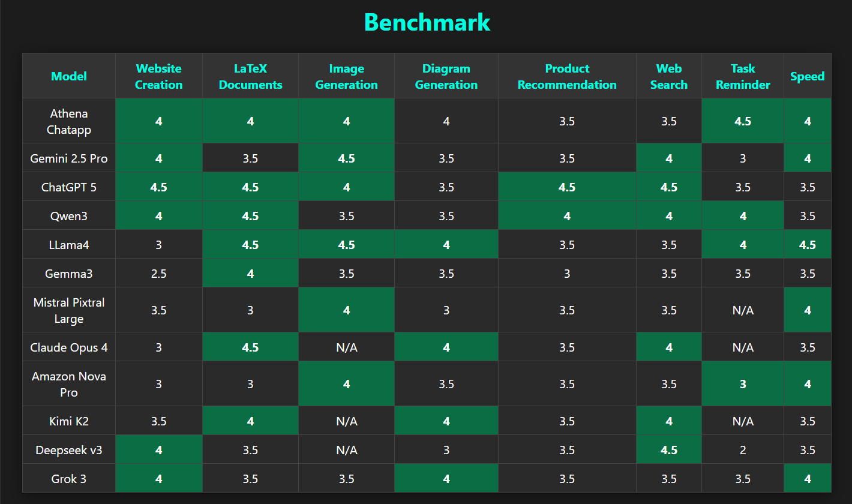
Task: Select the Website Creation column header
Action: tap(159, 76)
